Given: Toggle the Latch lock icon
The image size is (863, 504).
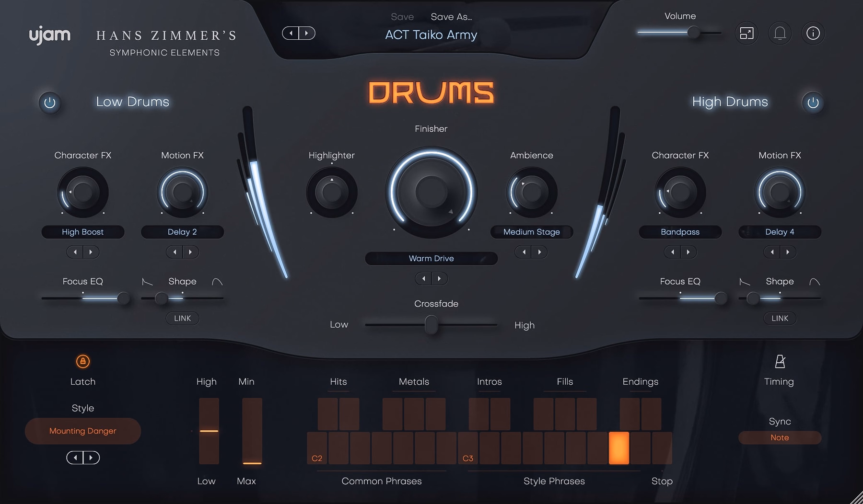Looking at the screenshot, I should click(83, 361).
